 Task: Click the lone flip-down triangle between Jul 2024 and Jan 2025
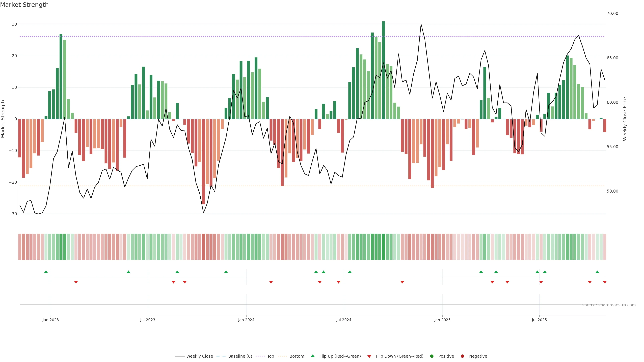coord(402,282)
